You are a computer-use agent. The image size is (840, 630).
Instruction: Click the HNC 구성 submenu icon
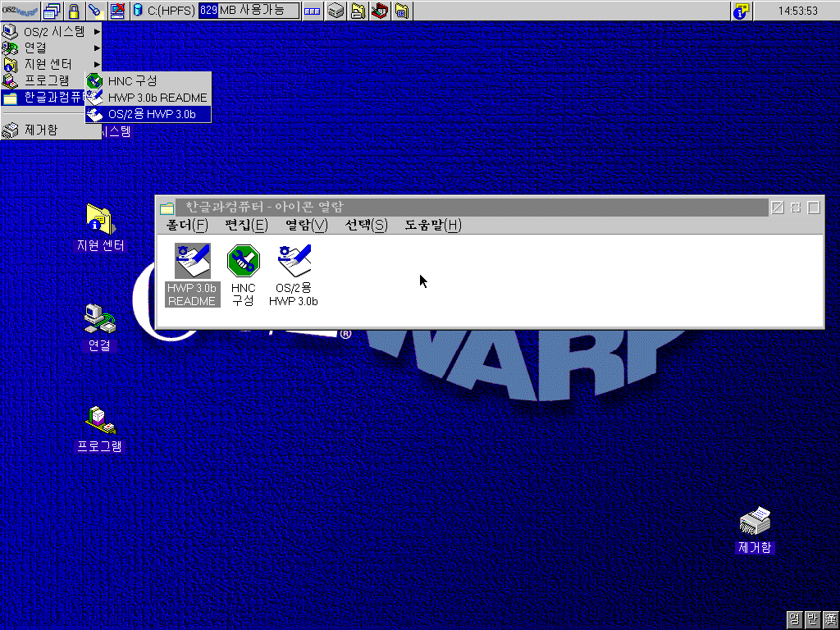(95, 81)
